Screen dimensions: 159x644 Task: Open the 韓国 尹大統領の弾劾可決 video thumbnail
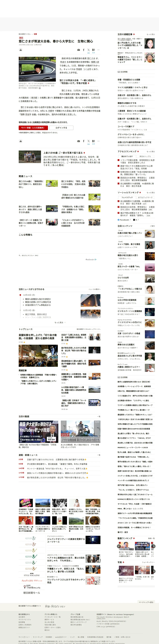[x=39, y=431]
